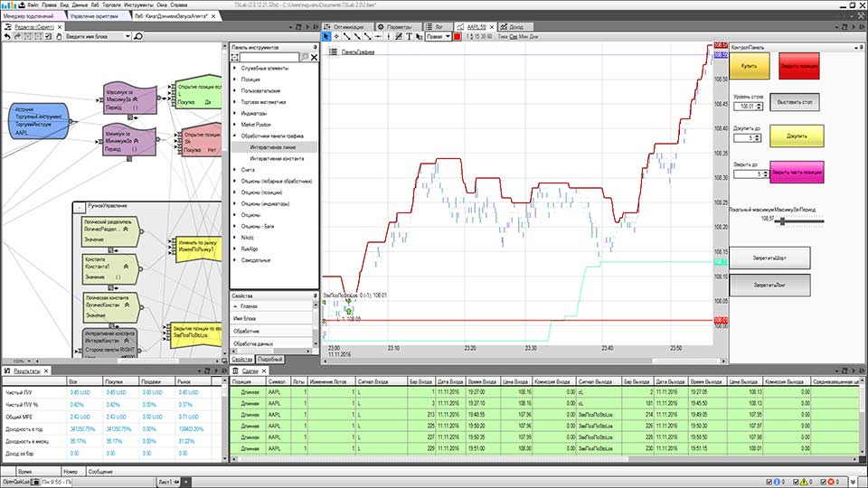Click the first diagonal line drawing tool
This screenshot has width=868, height=488.
point(346,36)
